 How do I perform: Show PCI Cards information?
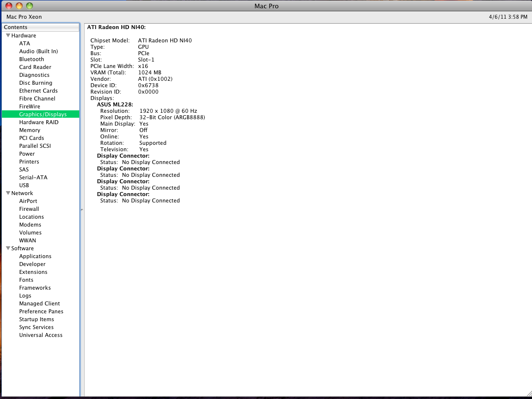[31, 138]
